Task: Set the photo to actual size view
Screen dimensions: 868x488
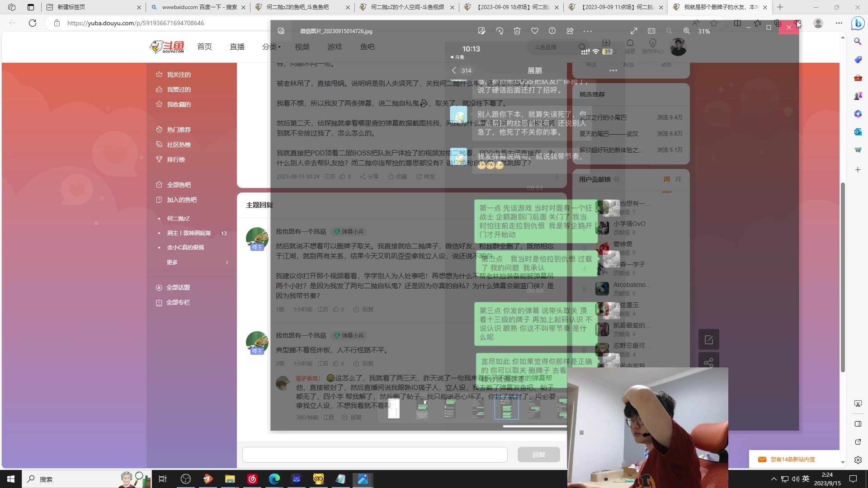Action: coord(651,31)
